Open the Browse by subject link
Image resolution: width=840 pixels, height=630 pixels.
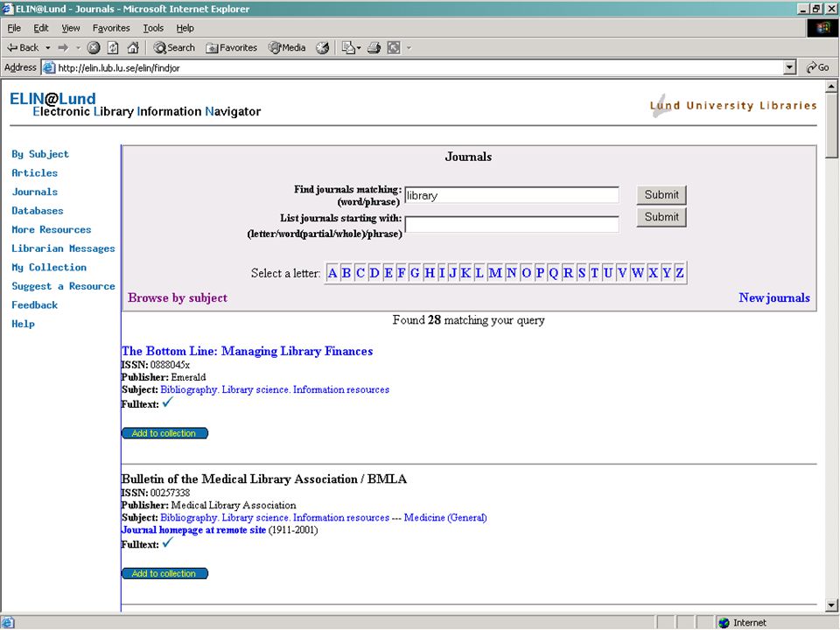pyautogui.click(x=178, y=297)
